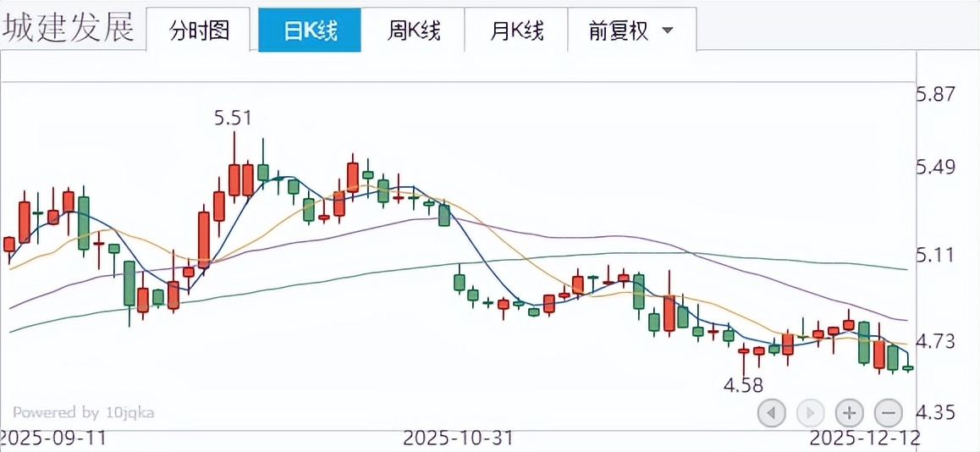980x452 pixels.
Task: Zoom out using the minus icon
Action: coord(888,413)
